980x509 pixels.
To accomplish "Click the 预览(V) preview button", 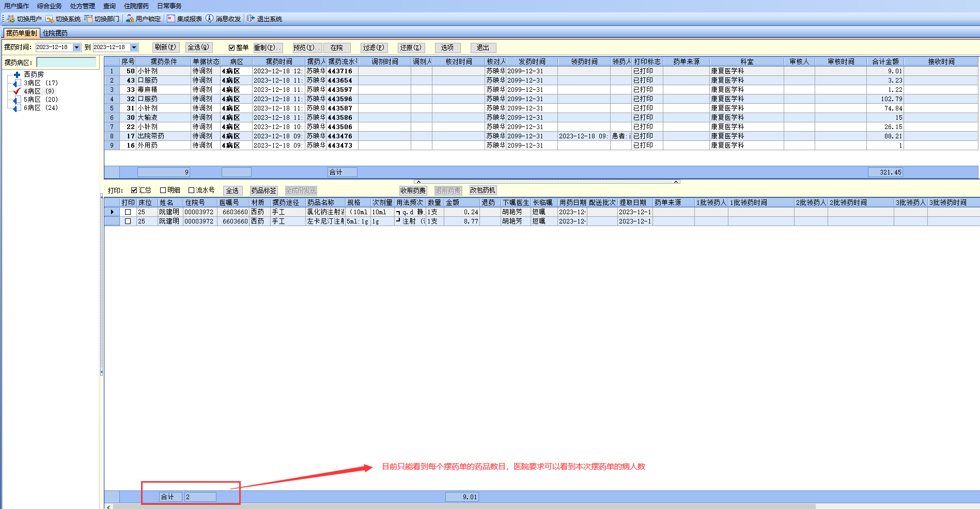I will click(x=307, y=47).
